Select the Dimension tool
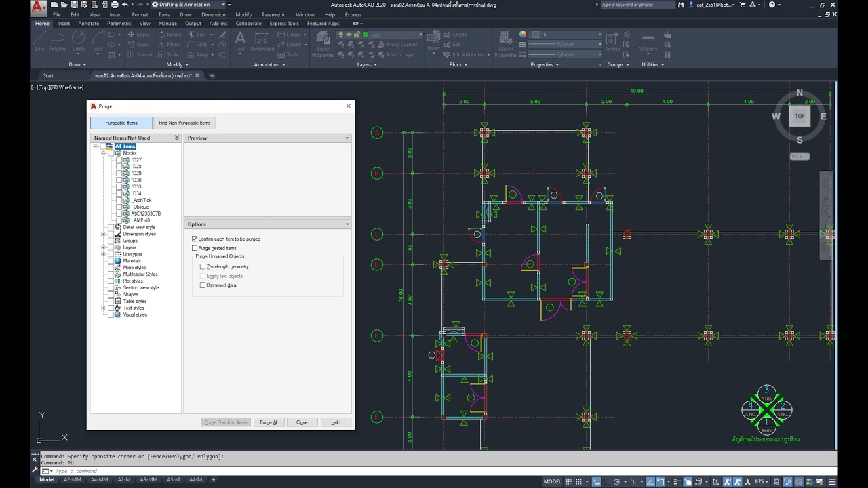 click(x=262, y=41)
